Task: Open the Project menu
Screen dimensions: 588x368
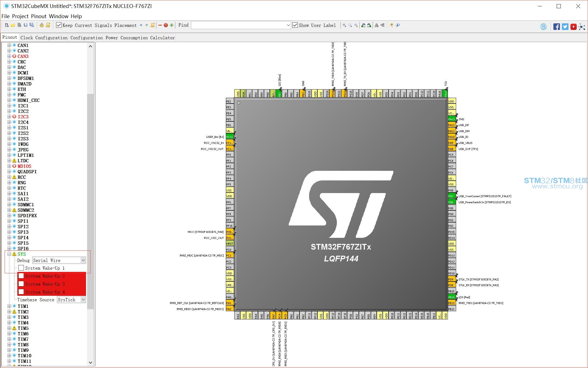Action: coord(20,16)
